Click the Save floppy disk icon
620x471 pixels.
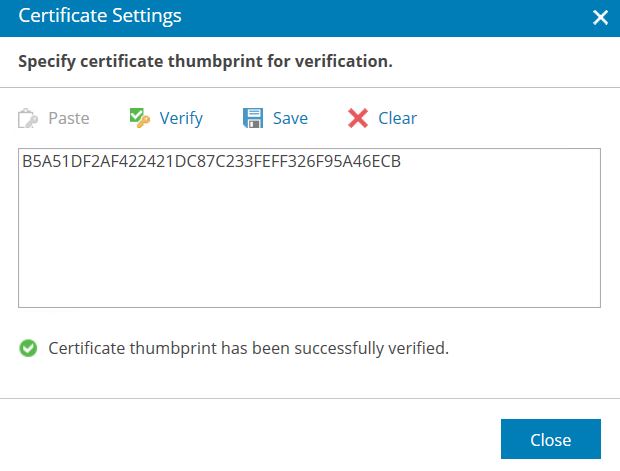253,118
